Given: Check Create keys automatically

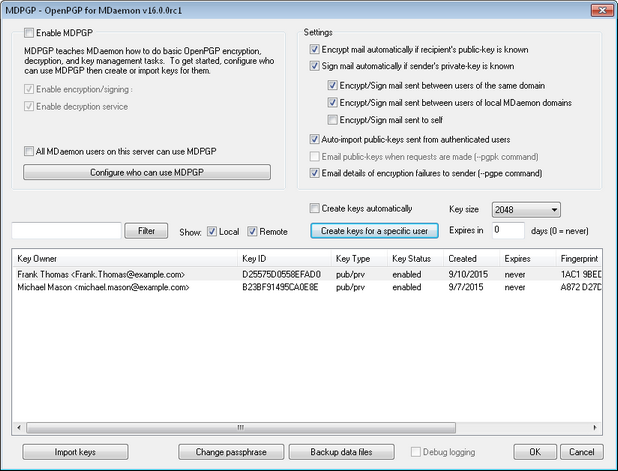Looking at the screenshot, I should click(x=315, y=209).
